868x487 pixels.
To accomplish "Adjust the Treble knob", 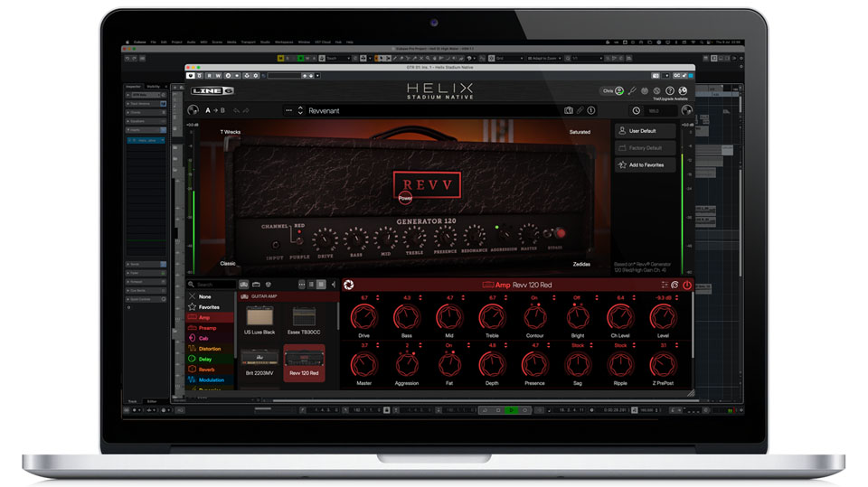I will pyautogui.click(x=492, y=318).
